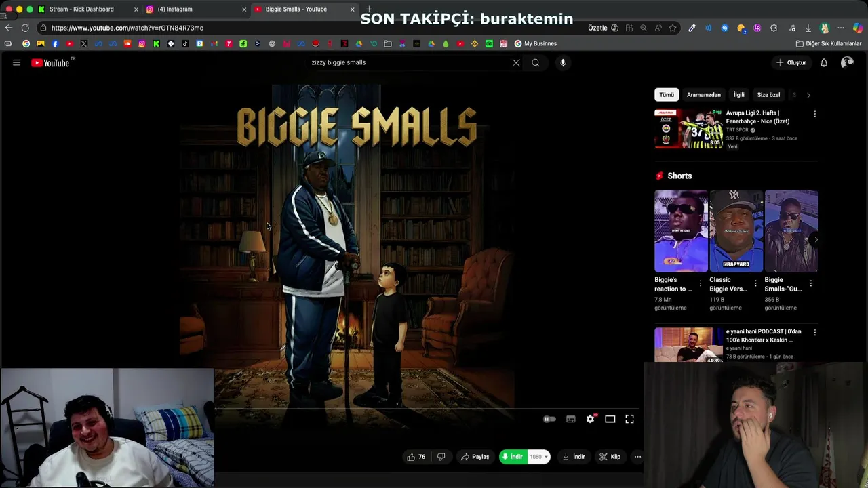Clear the search box with the X
The width and height of the screenshot is (868, 488).
[516, 63]
